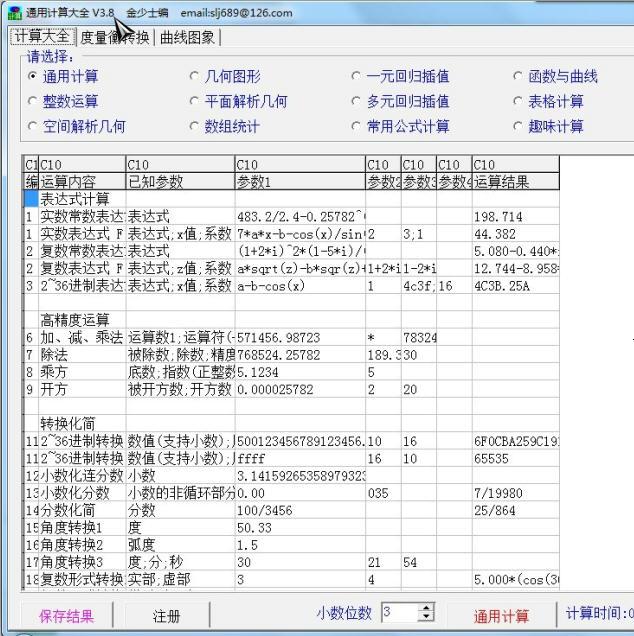This screenshot has height=636, width=634.
Task: Switch to the 曲线图象 tab
Action: [187, 37]
